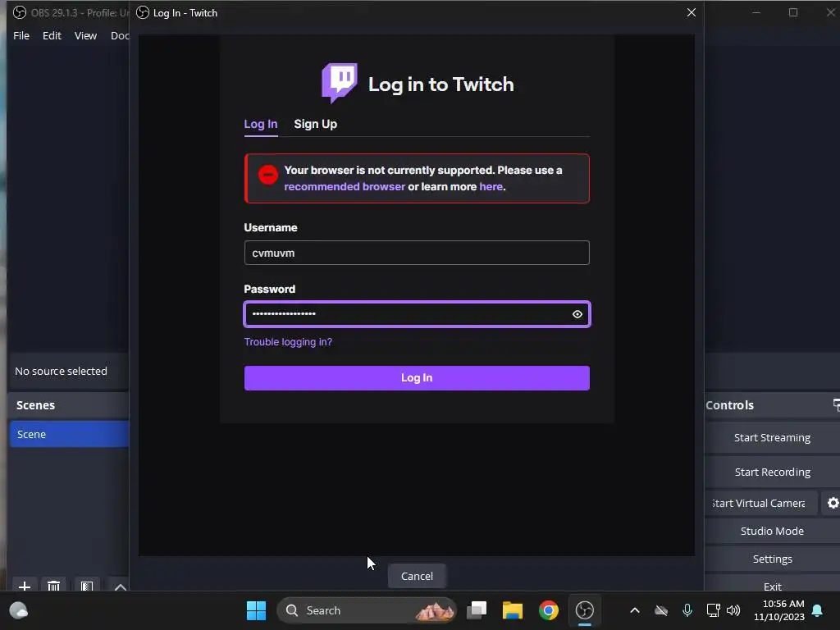Click the Scenes dock header
This screenshot has height=630, width=840.
[69, 405]
